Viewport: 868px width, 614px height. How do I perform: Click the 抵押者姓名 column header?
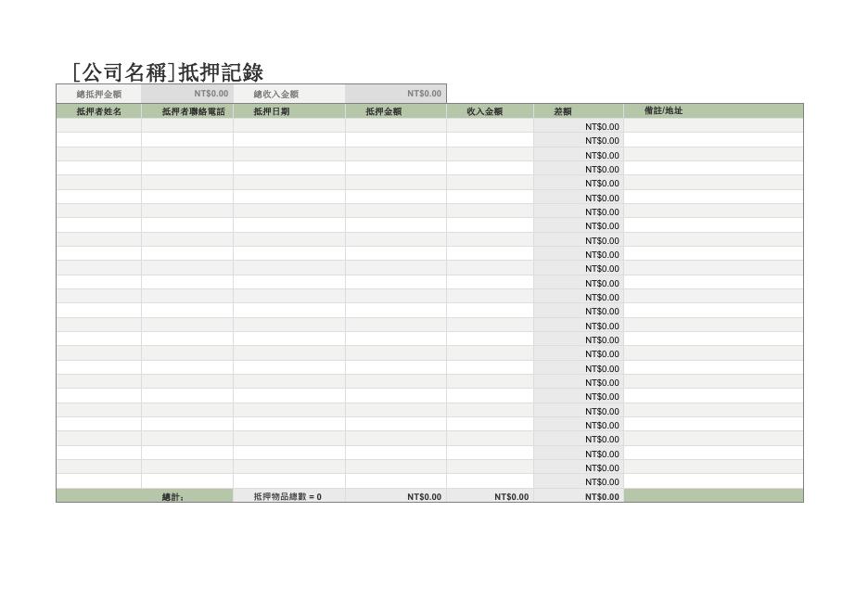point(98,111)
